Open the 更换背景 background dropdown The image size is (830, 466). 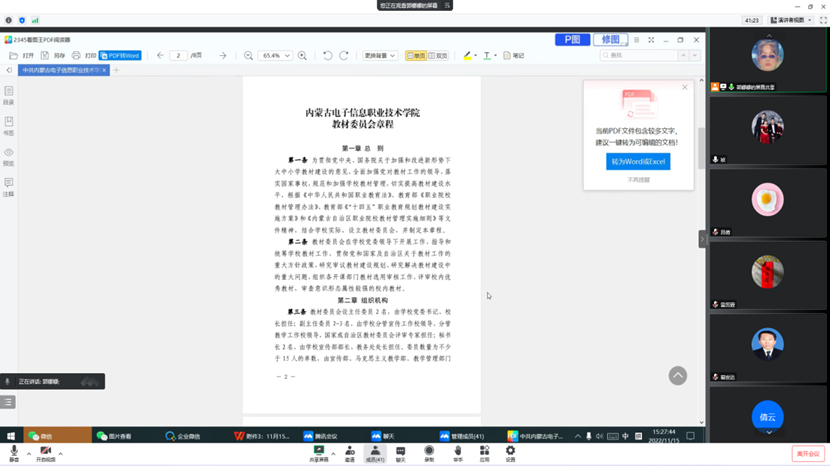click(x=380, y=56)
